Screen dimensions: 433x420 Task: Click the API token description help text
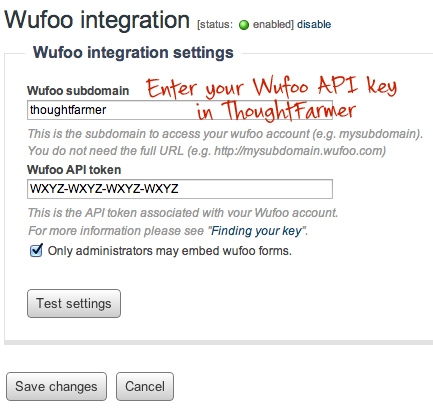tap(183, 213)
